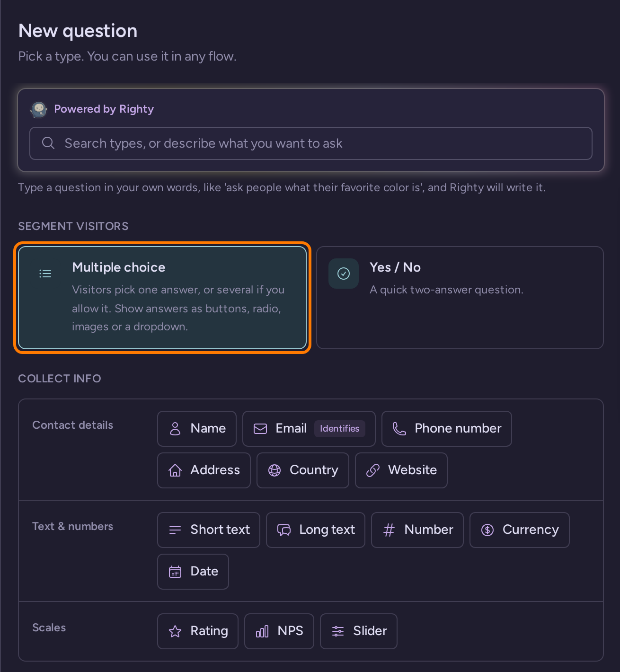Click the Righty avatar icon

click(39, 109)
